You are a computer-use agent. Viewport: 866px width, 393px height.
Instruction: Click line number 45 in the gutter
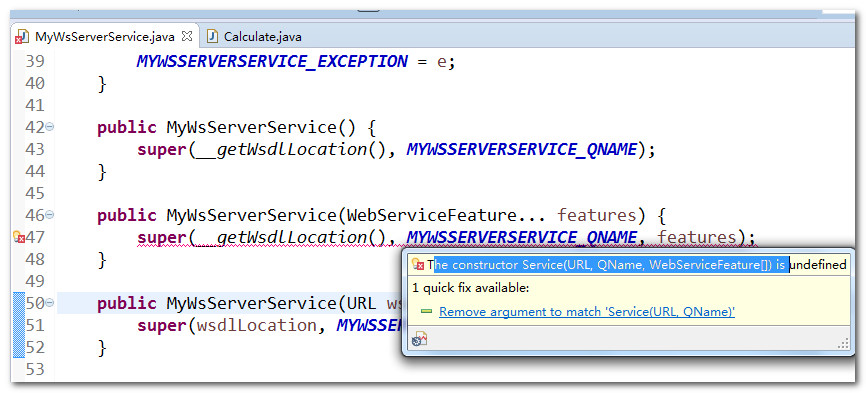[35, 193]
